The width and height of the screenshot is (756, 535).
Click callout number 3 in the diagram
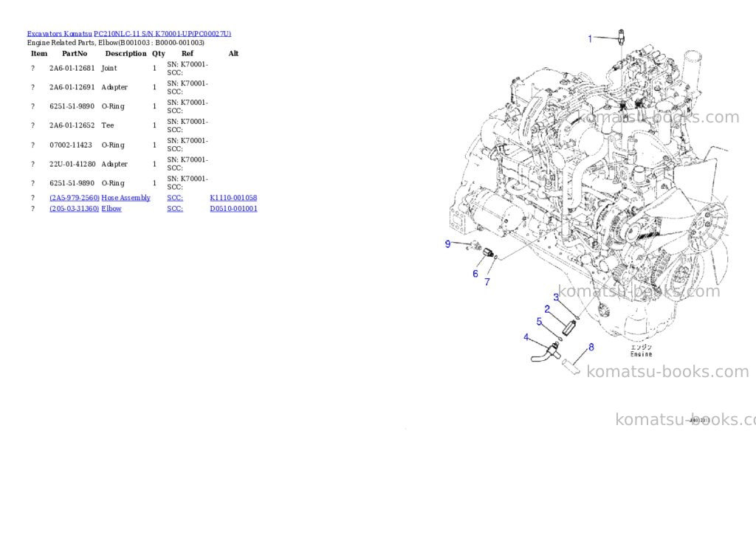[x=557, y=297]
